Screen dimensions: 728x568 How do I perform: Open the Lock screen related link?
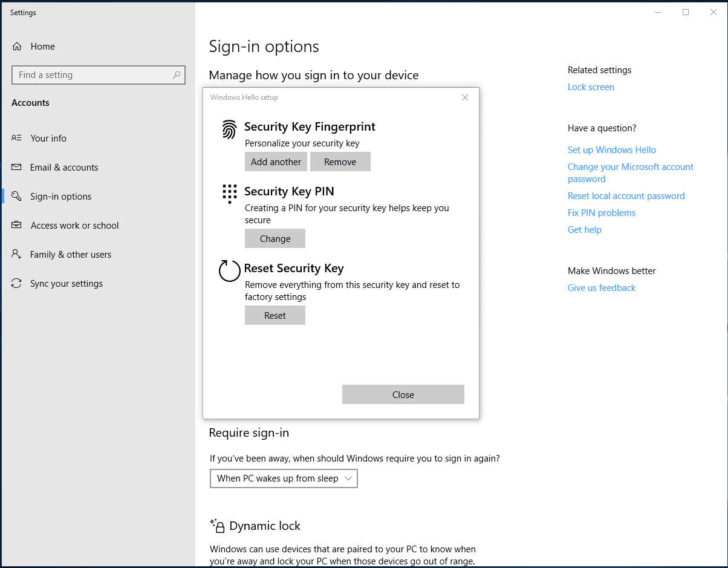(x=591, y=87)
